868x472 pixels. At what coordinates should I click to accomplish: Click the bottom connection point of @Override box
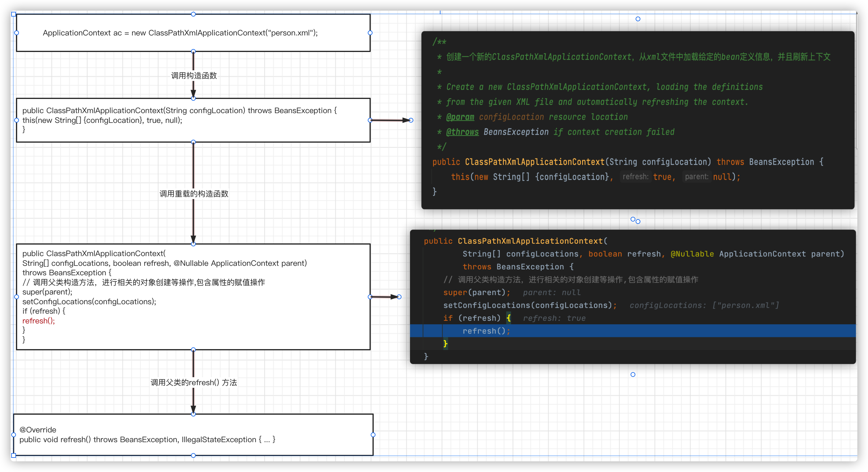pos(193,455)
